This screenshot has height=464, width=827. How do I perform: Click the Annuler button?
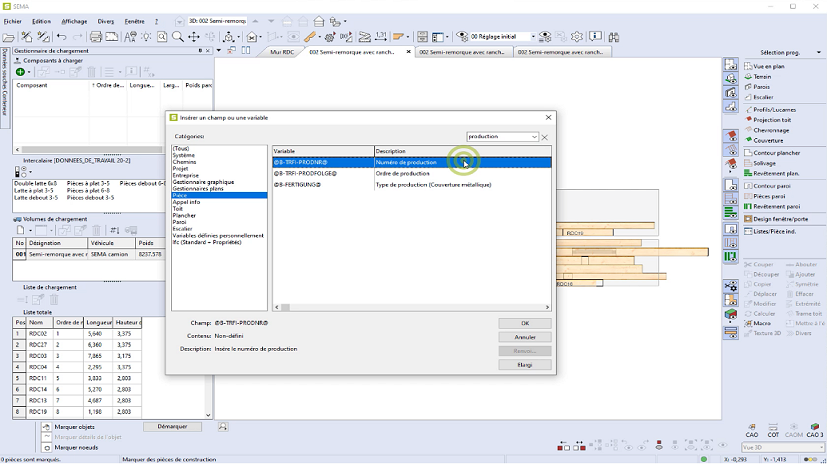coord(524,337)
